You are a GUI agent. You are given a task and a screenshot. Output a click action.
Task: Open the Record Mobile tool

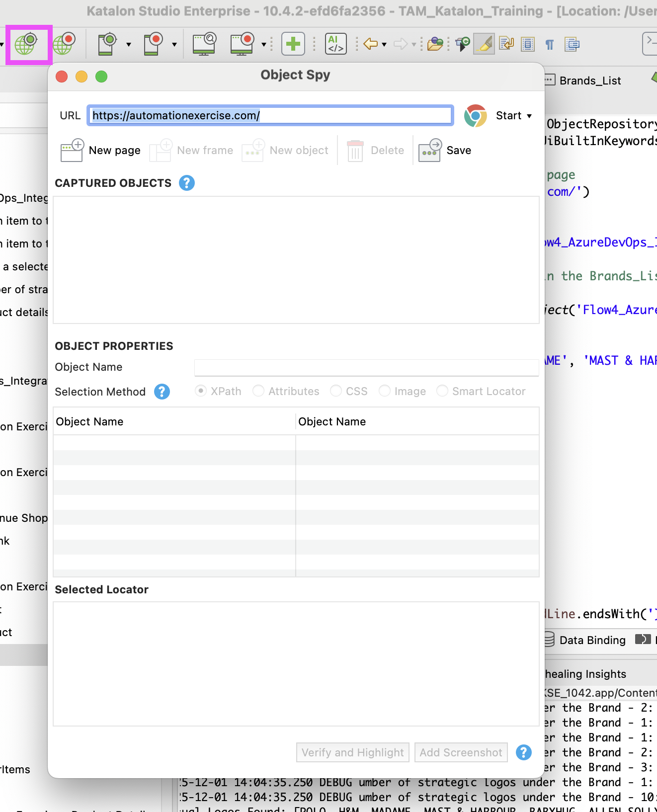153,44
